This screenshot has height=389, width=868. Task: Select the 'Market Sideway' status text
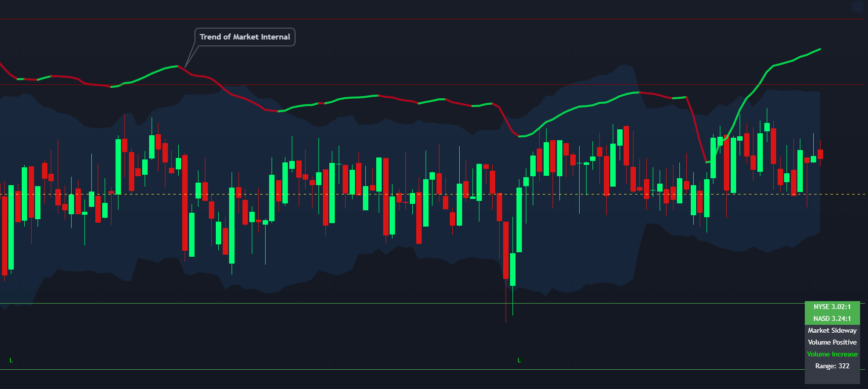(x=832, y=330)
